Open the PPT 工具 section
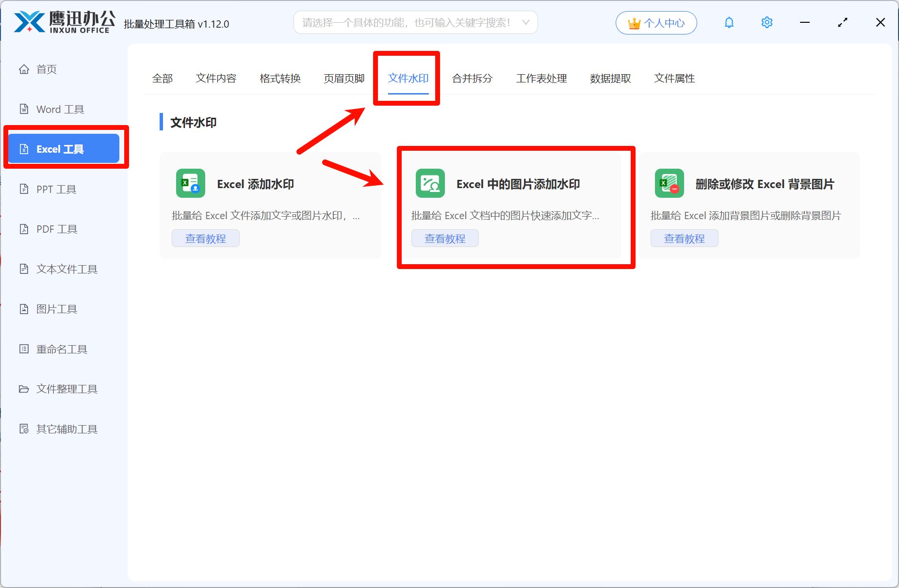899x588 pixels. coord(56,189)
